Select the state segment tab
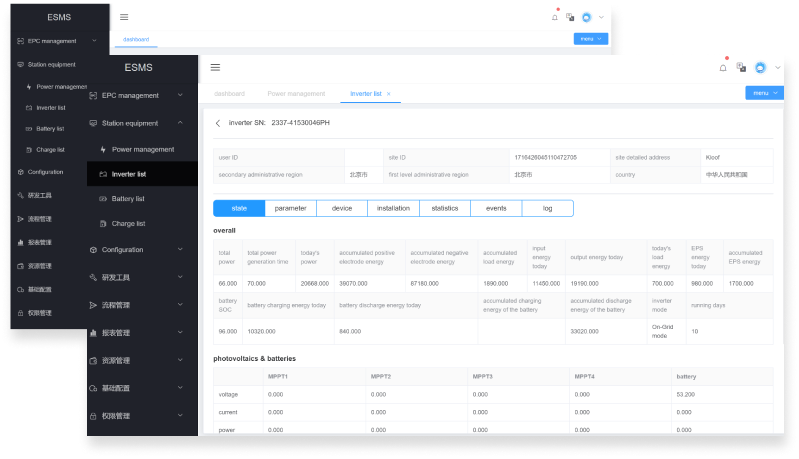This screenshot has width=799, height=459. tap(239, 208)
